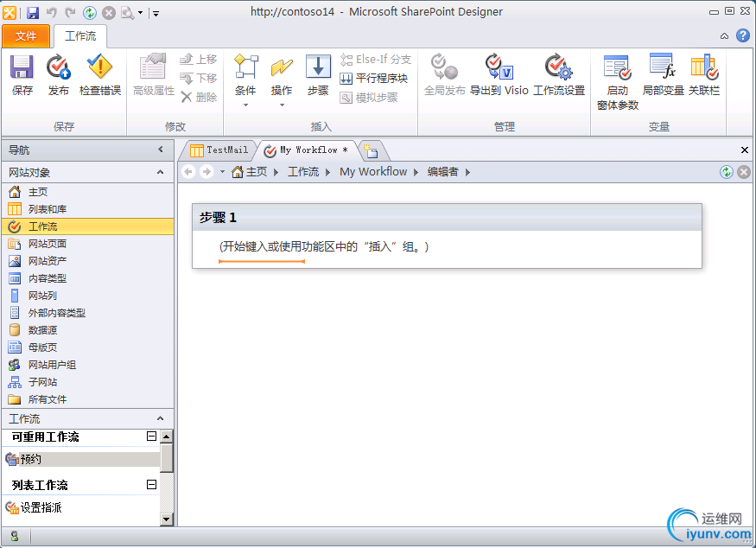Click the undo arrow in title bar
The image size is (756, 548).
52,13
